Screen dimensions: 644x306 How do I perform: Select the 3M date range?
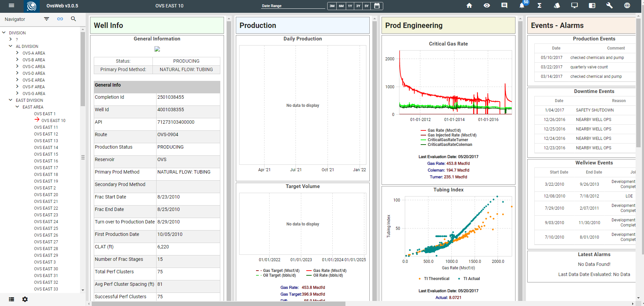[332, 6]
